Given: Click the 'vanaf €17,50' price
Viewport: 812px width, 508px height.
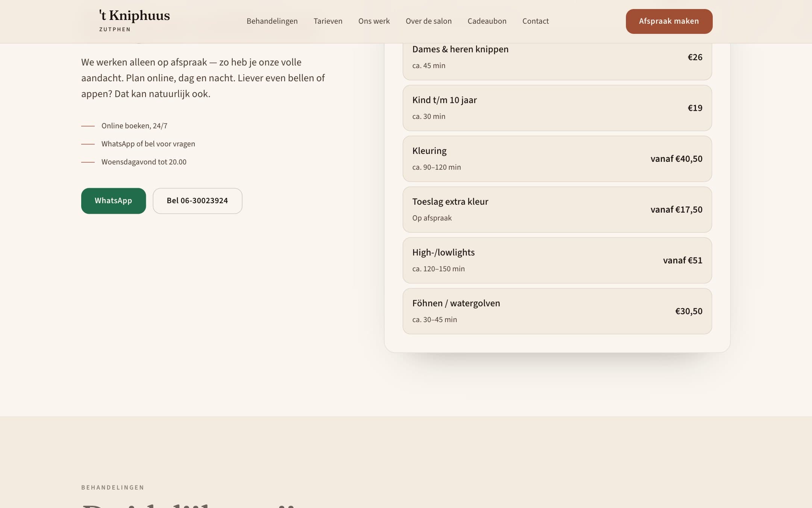Looking at the screenshot, I should (676, 210).
